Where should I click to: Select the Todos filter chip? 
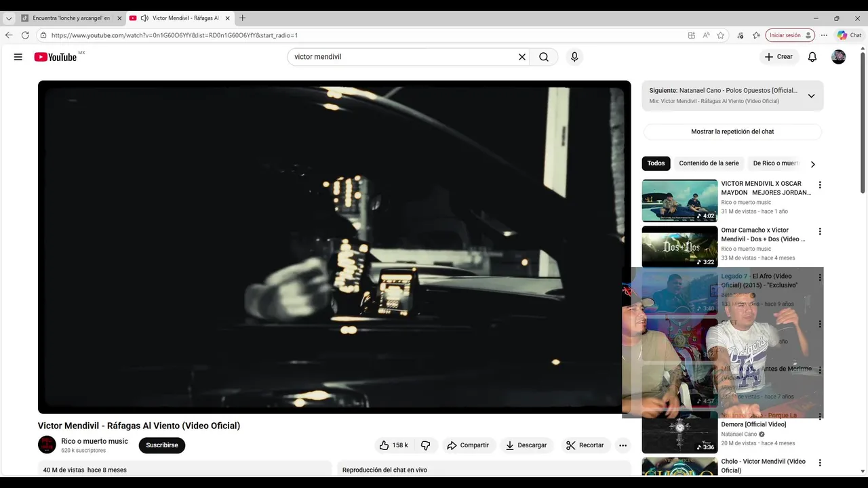[x=656, y=163]
